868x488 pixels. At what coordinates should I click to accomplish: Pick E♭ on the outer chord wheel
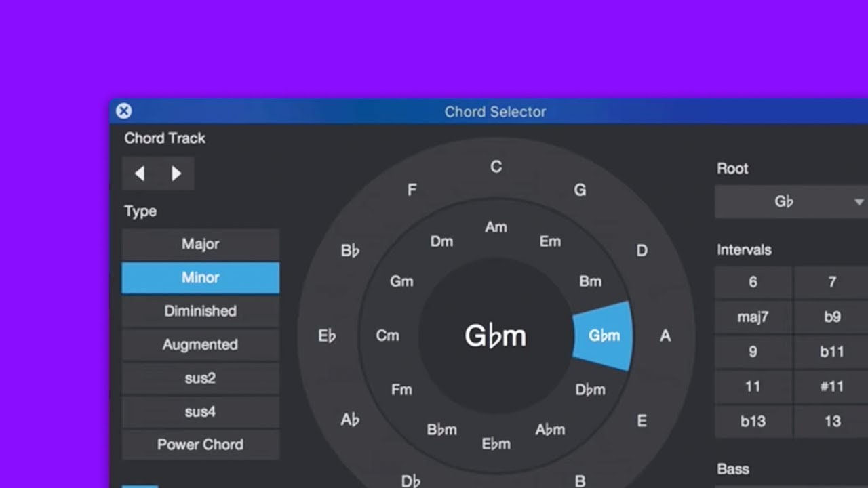[327, 335]
